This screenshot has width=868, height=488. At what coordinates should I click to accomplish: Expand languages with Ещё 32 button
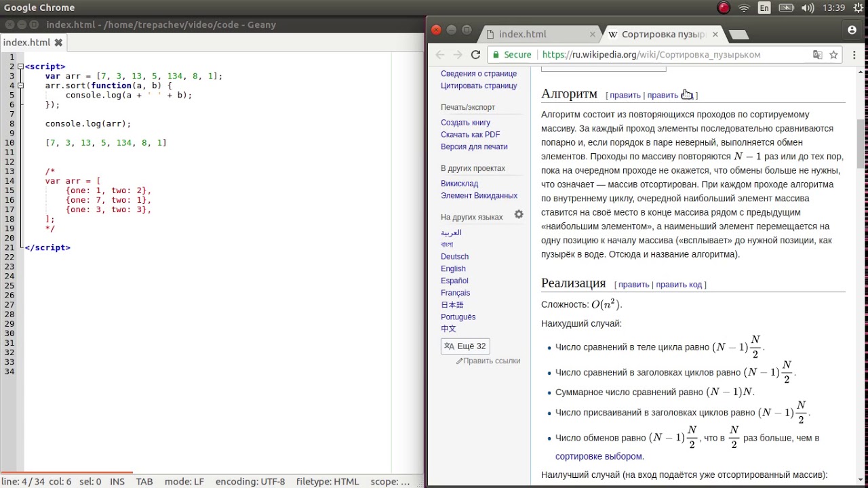tap(465, 346)
